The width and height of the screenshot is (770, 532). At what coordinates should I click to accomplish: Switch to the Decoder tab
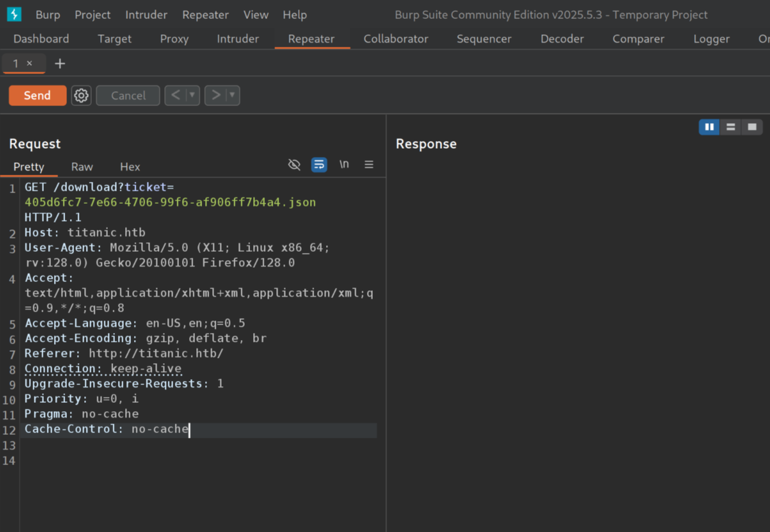coord(562,39)
